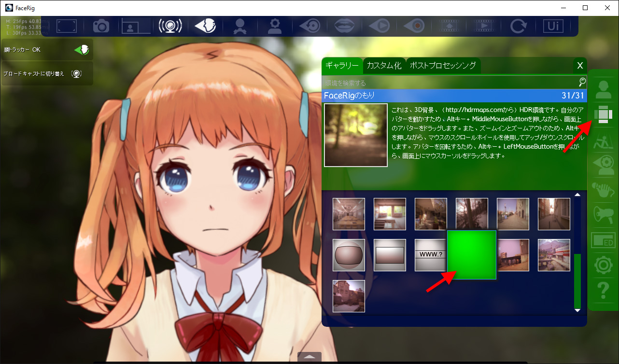Switch to the ギャラリー tab
Screen dimensions: 619x364
342,66
